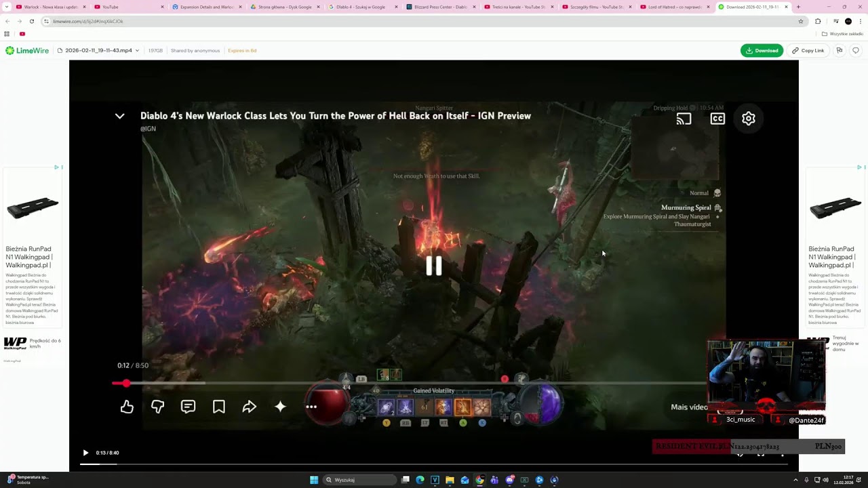This screenshot has width=868, height=488.
Task: Click 'Expires in 8d' text
Action: pos(242,50)
